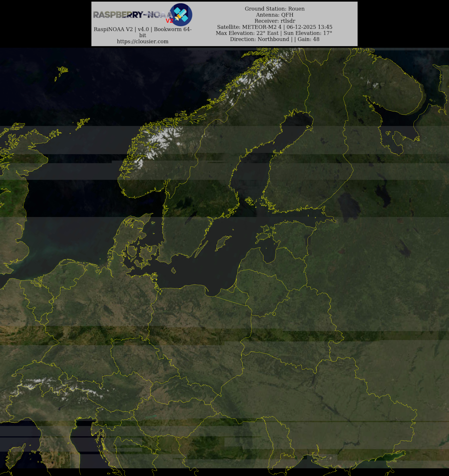Click the Max Elevation and Sun Elevation line
449x476 pixels.
(x=274, y=33)
